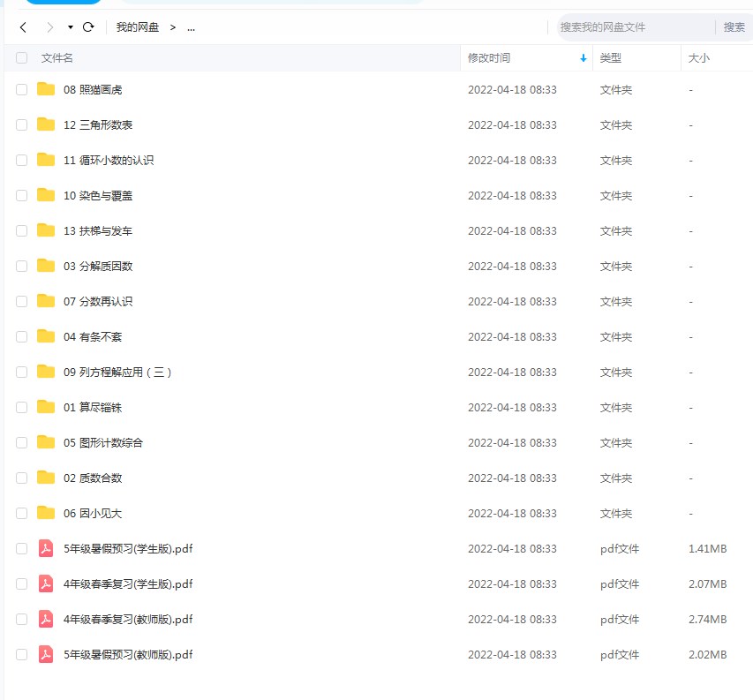The width and height of the screenshot is (753, 700).
Task: Sort by 修改时间 column header
Action: tap(489, 58)
